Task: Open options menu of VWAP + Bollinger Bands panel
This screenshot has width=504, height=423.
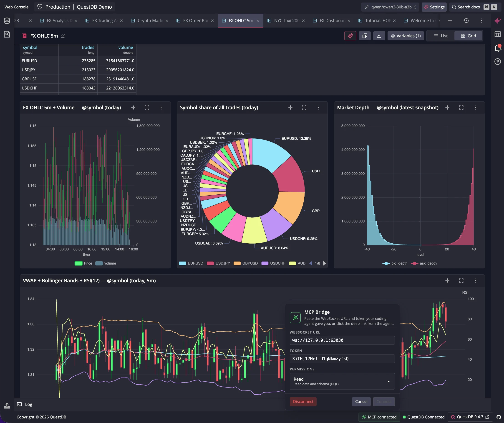Action: click(475, 280)
